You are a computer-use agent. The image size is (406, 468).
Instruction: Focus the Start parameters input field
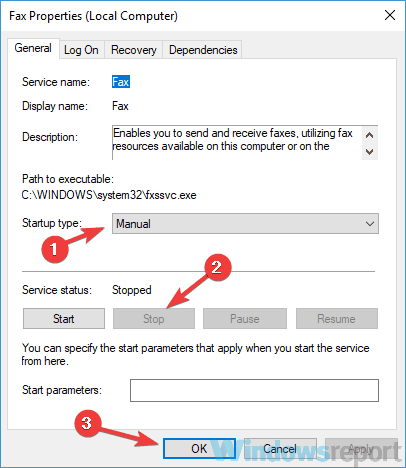(254, 390)
